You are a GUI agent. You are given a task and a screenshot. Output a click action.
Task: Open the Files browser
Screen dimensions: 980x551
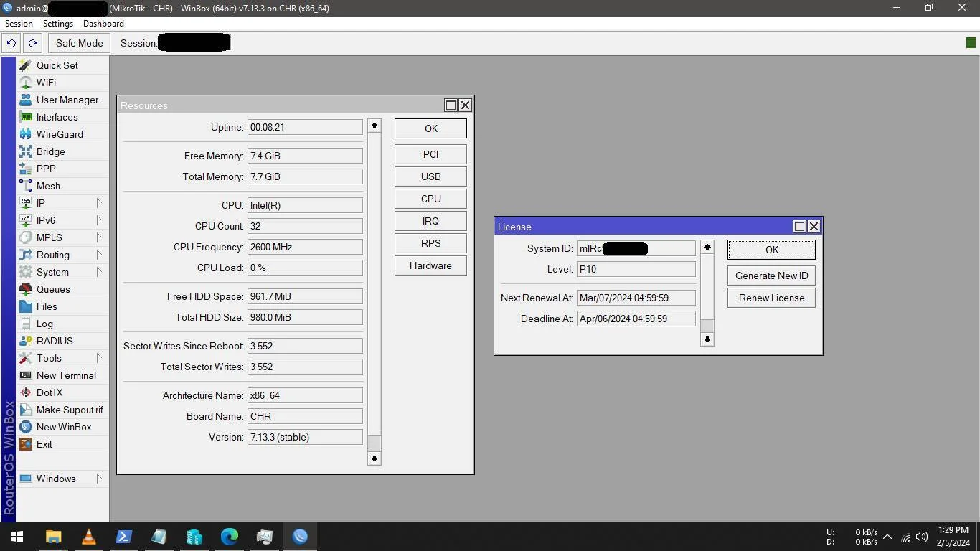coord(62,306)
